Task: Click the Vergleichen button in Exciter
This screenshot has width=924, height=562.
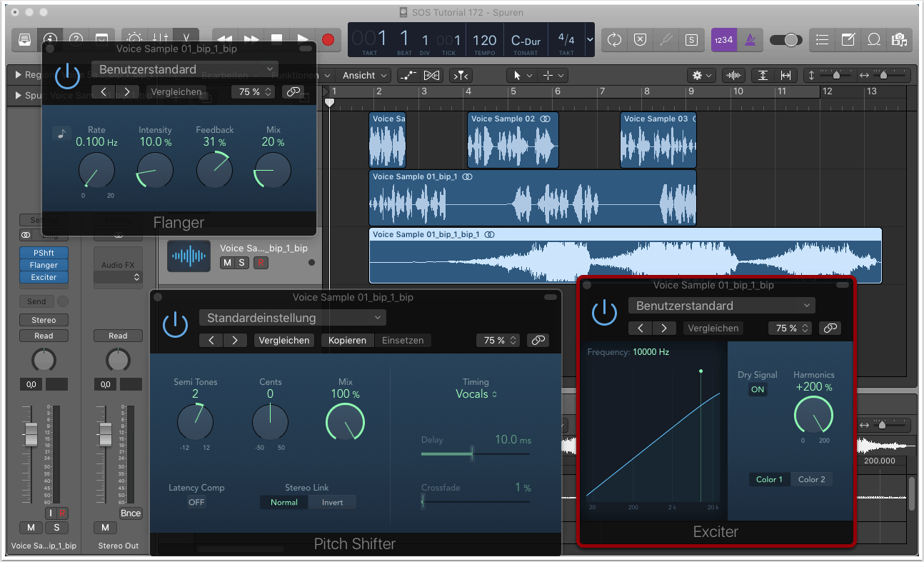Action: tap(713, 328)
